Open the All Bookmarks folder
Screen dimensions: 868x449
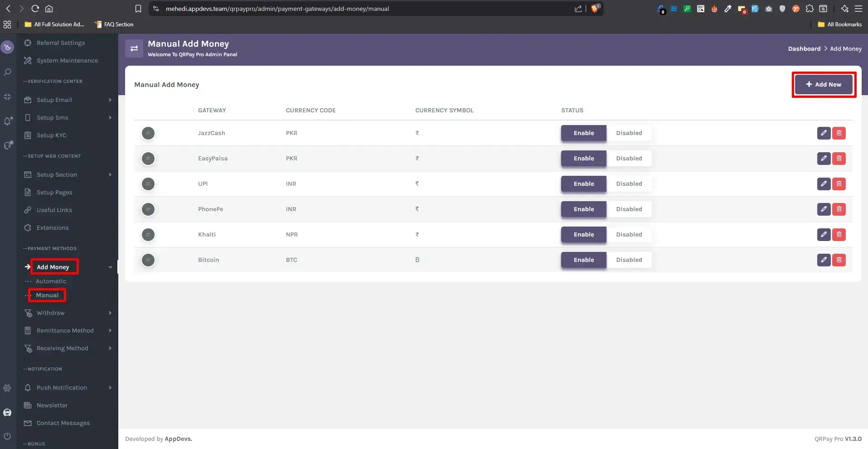pos(840,24)
